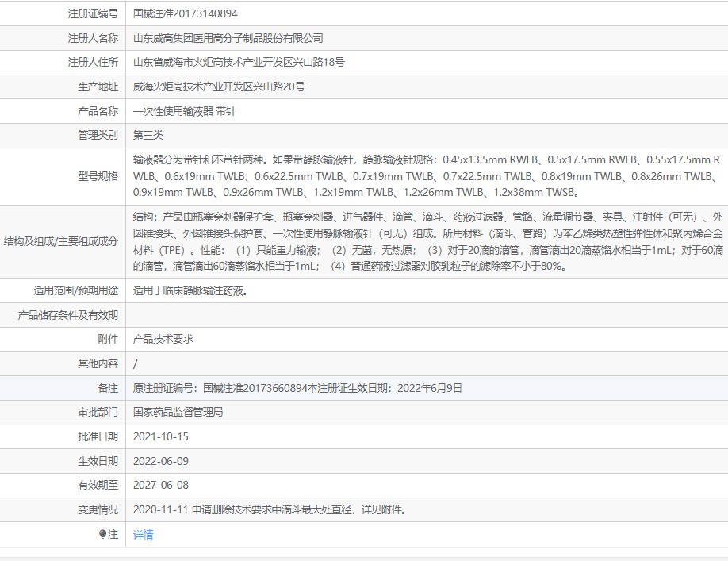Screen dimensions: 728x561
Task: Click the 注册人名称 label
Action: point(93,38)
